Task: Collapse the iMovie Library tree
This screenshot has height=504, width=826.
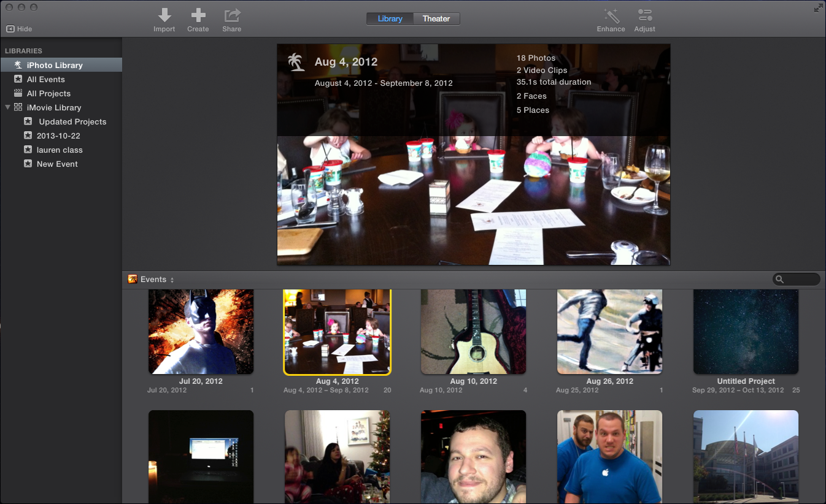Action: click(x=7, y=107)
